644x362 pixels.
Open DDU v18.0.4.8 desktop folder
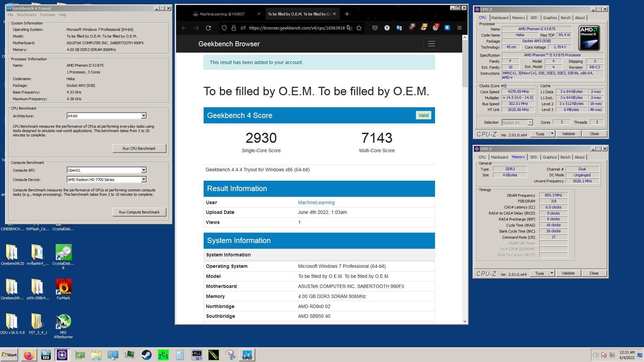(12, 324)
